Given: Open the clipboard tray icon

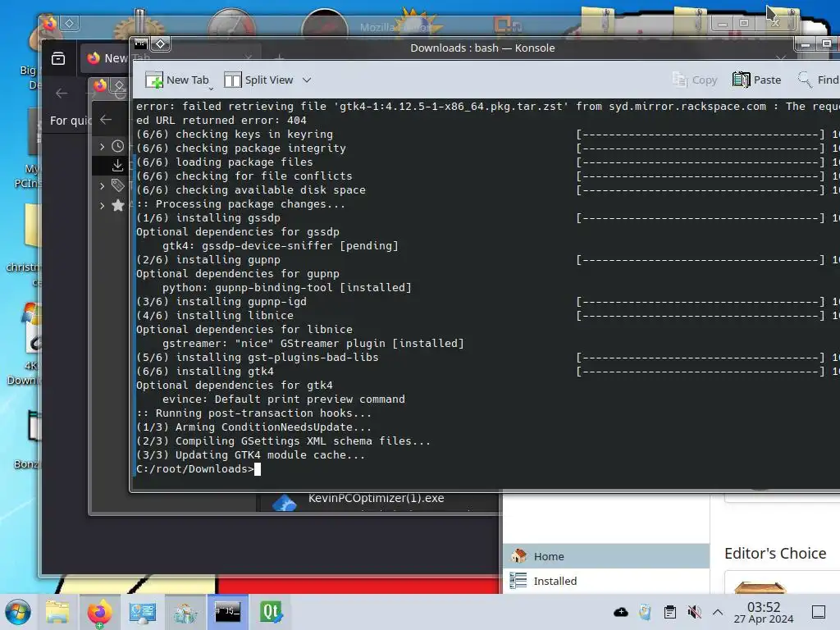Looking at the screenshot, I should (x=669, y=612).
